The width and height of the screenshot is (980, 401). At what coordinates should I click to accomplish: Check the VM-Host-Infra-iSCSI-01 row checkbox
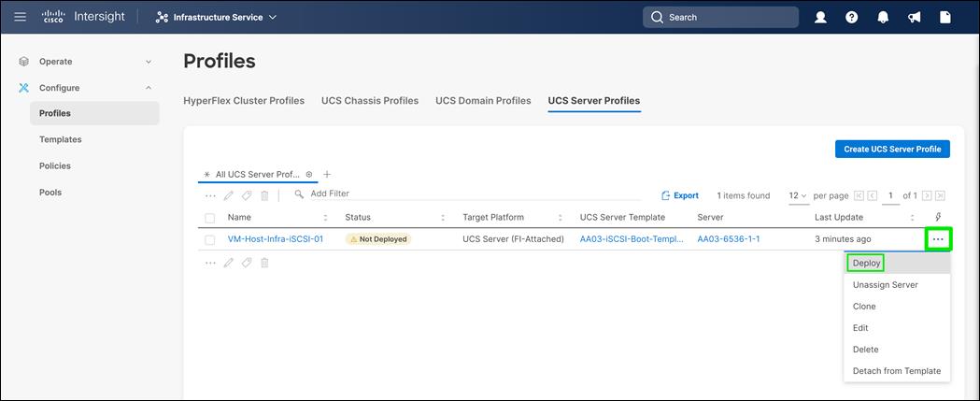pyautogui.click(x=210, y=239)
